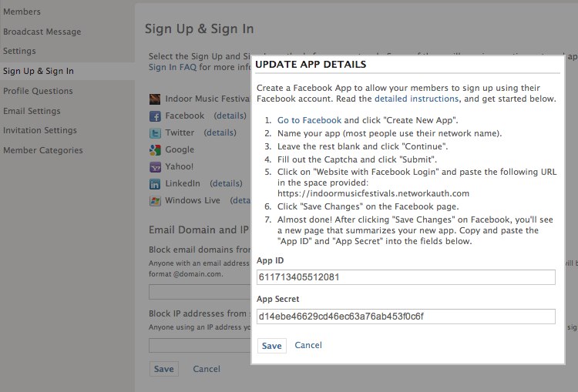Open Invitation Settings in the sidebar
The image size is (578, 392).
pyautogui.click(x=40, y=130)
